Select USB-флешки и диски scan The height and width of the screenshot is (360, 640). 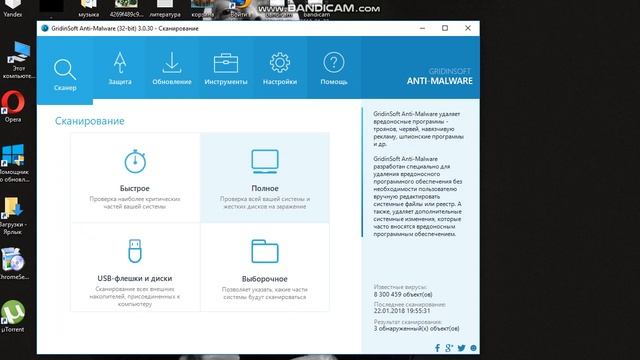[135, 267]
